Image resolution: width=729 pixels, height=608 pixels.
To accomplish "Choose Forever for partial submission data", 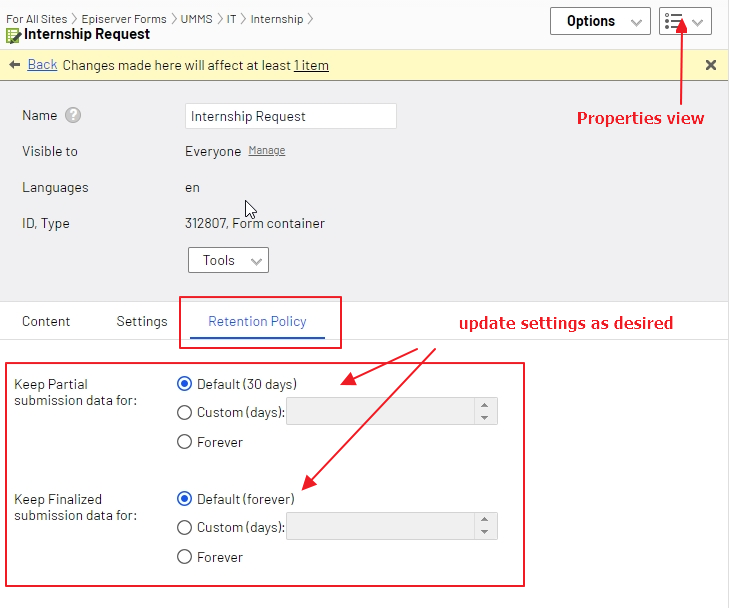I will coord(184,442).
